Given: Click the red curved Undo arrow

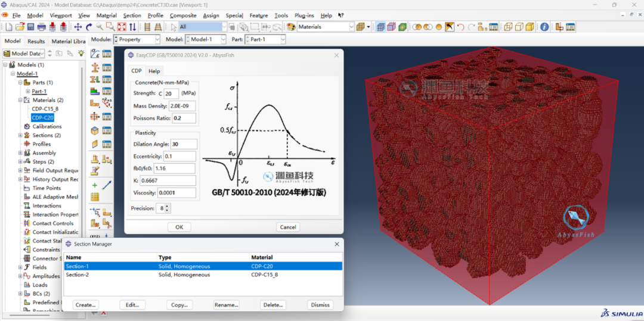Looking at the screenshot, I should [460, 27].
